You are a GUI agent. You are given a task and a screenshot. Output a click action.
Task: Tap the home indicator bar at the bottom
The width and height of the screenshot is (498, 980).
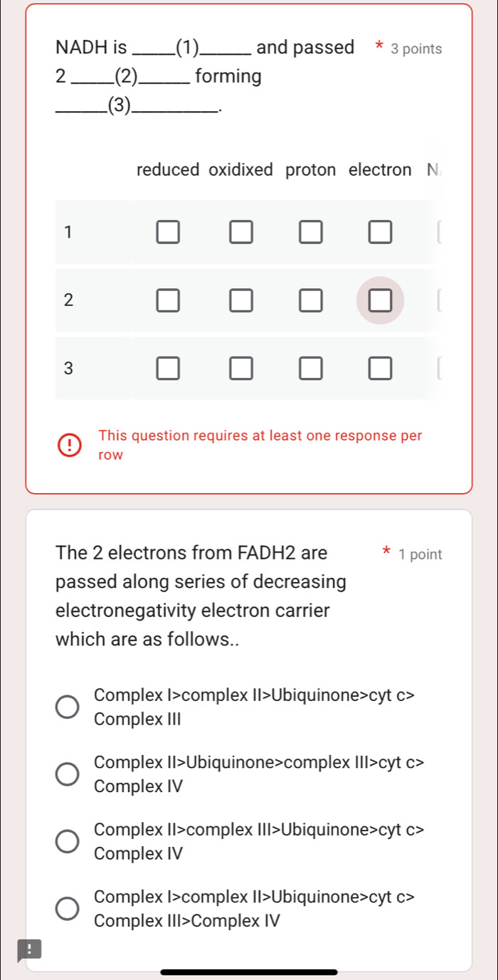249,971
